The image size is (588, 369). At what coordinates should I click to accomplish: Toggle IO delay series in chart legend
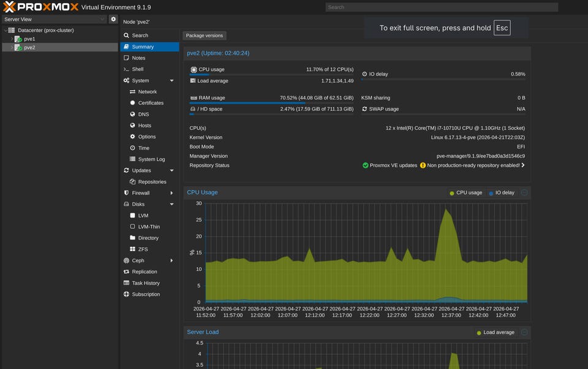[x=502, y=192]
